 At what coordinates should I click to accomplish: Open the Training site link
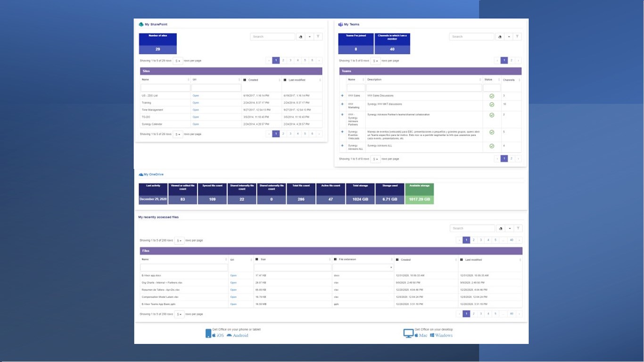[x=196, y=103]
